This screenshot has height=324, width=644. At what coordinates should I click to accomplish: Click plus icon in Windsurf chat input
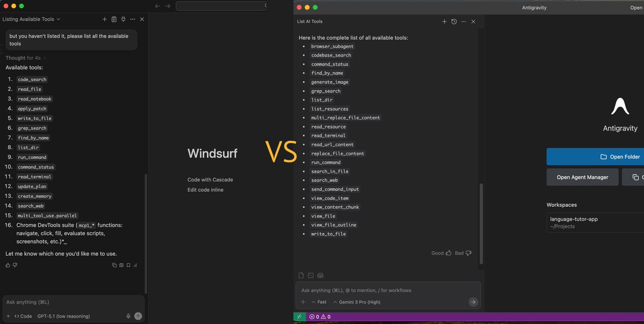pyautogui.click(x=8, y=316)
